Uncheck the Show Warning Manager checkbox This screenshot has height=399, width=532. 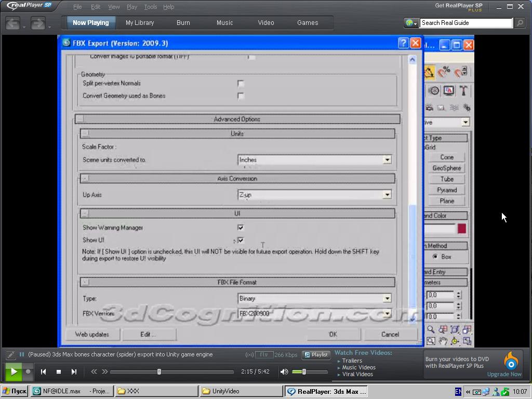[x=241, y=228]
